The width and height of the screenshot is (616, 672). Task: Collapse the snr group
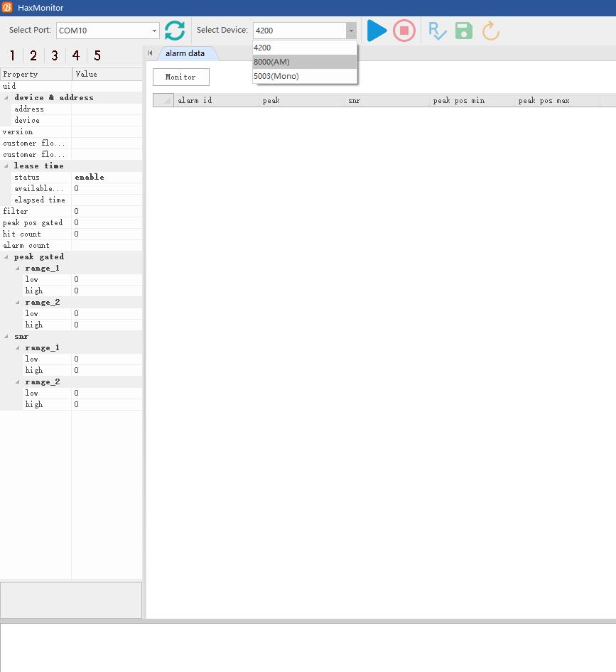(6, 337)
